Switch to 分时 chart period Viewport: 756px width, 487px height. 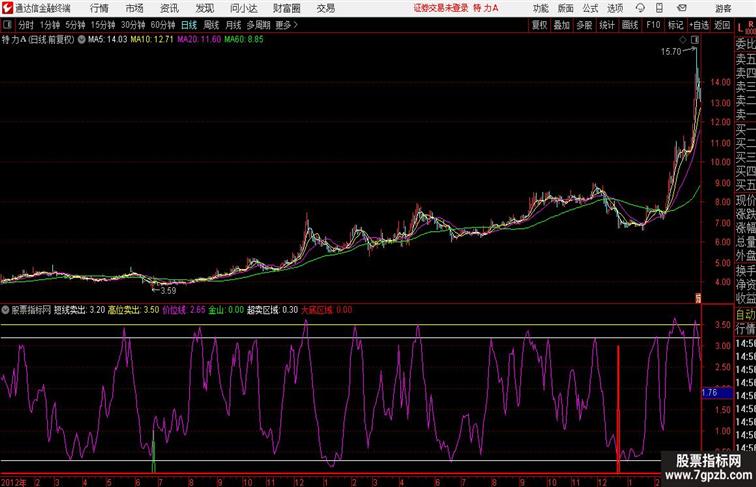tap(26, 25)
